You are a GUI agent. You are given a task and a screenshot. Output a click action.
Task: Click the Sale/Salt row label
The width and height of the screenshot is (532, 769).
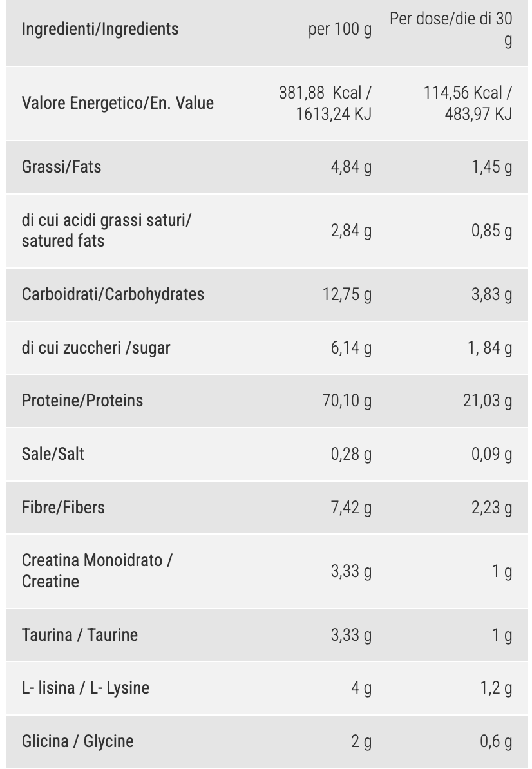point(53,454)
